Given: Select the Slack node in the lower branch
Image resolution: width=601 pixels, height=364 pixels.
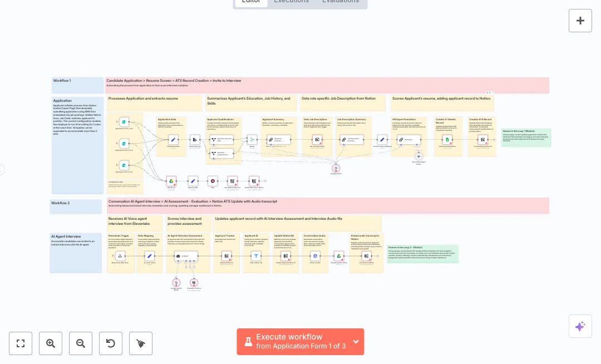Looking at the screenshot, I should [x=213, y=180].
